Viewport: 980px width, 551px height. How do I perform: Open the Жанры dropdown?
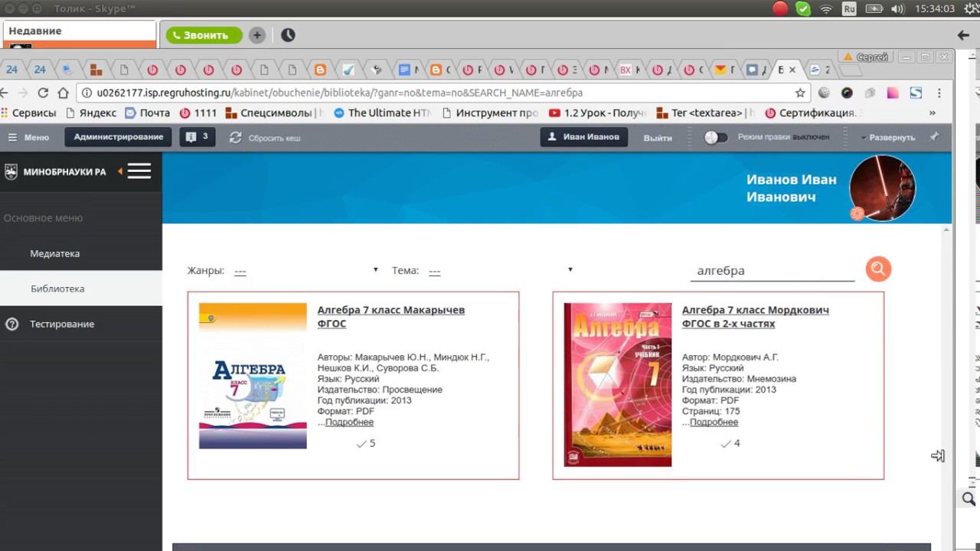point(305,270)
